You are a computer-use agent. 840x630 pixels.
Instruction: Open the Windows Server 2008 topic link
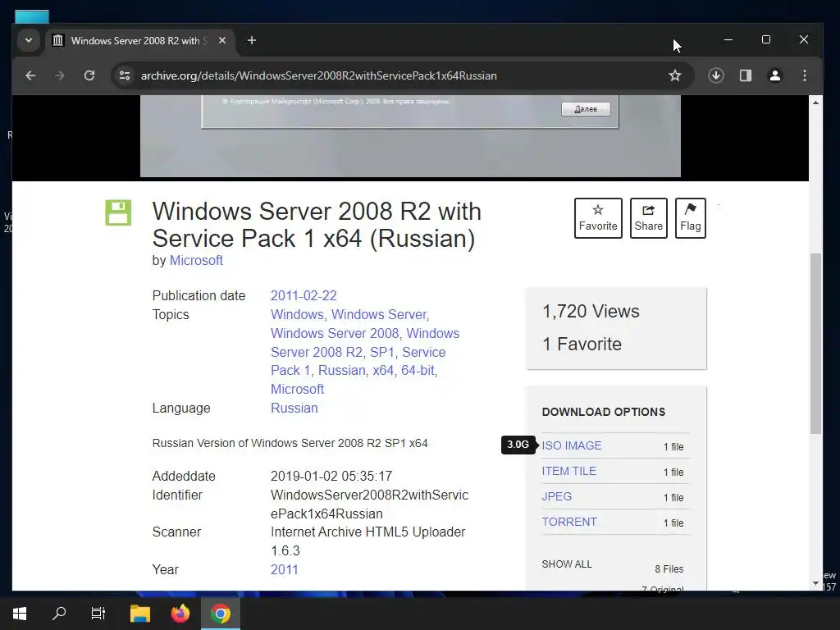click(335, 333)
